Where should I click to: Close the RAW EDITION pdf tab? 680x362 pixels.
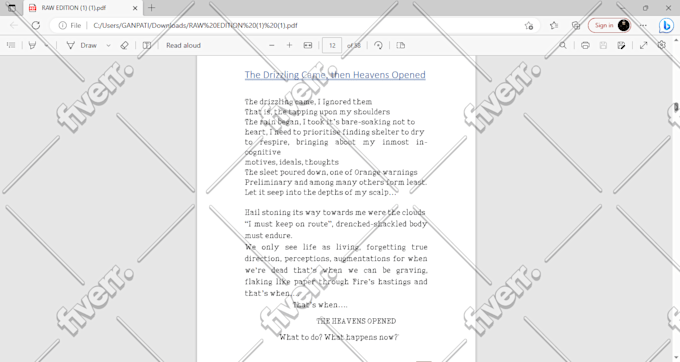tap(135, 8)
